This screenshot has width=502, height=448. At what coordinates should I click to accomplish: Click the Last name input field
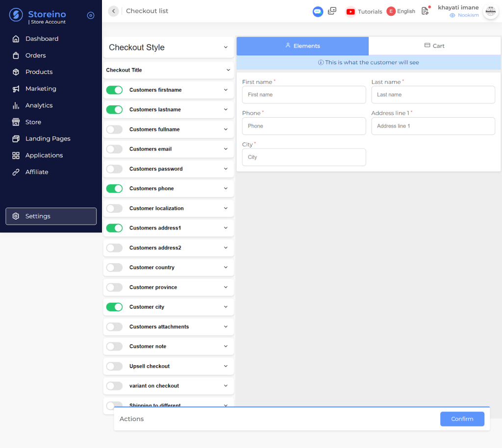433,95
